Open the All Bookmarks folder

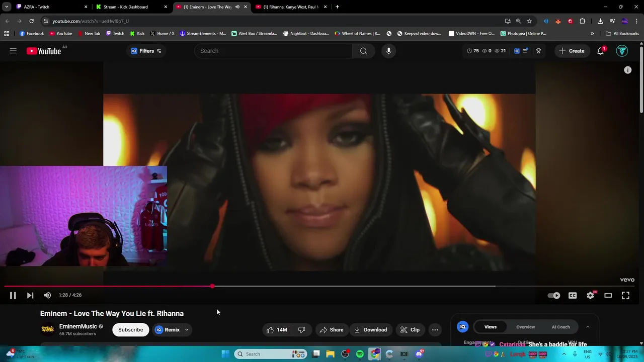click(x=622, y=34)
